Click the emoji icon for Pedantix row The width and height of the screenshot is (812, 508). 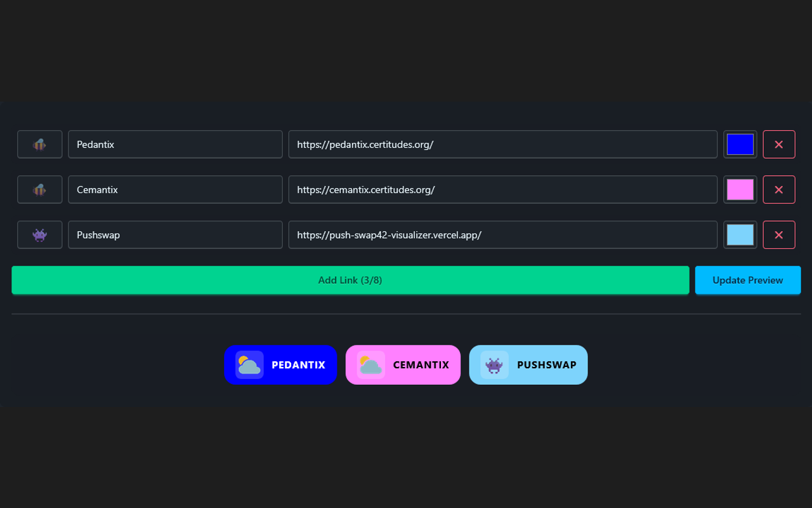coord(39,144)
